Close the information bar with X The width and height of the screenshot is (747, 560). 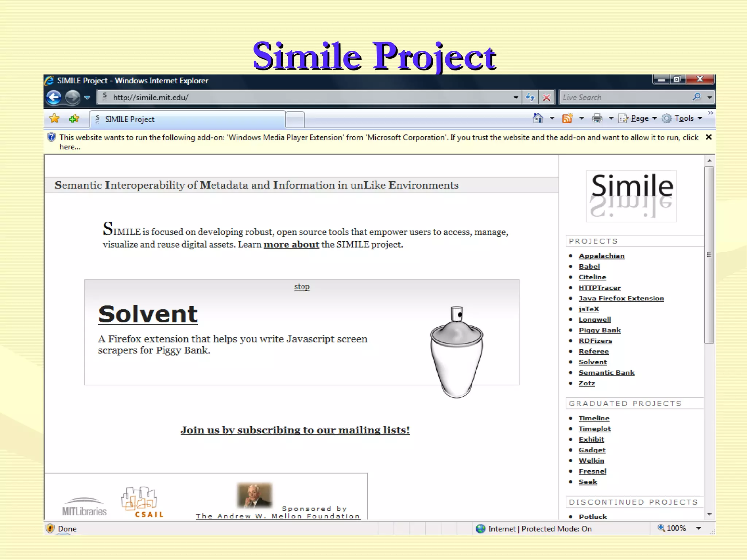point(709,137)
